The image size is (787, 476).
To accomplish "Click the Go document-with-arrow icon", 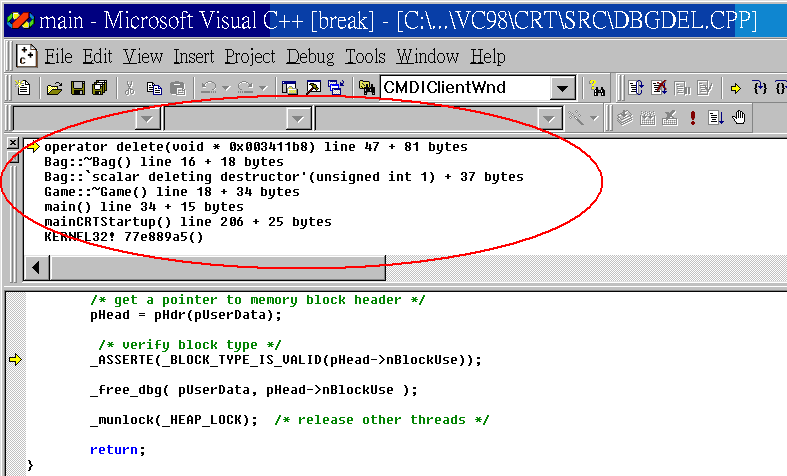I will pyautogui.click(x=716, y=118).
